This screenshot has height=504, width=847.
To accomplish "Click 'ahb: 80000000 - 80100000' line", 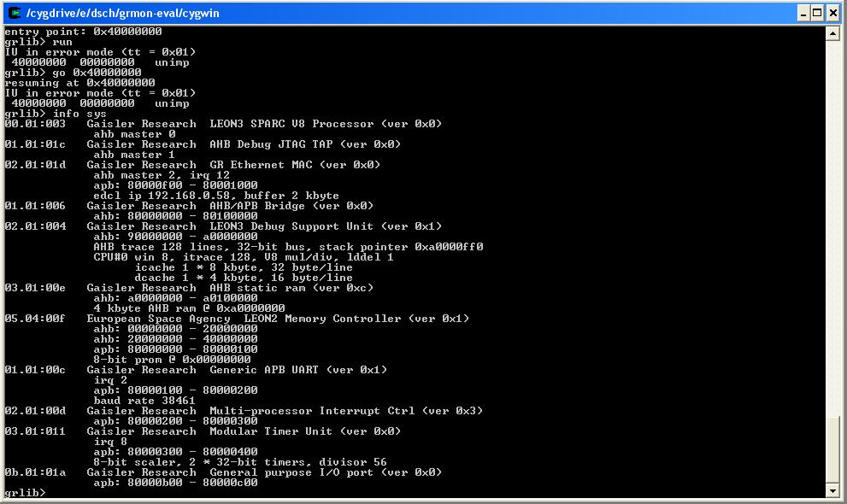I will tap(175, 216).
